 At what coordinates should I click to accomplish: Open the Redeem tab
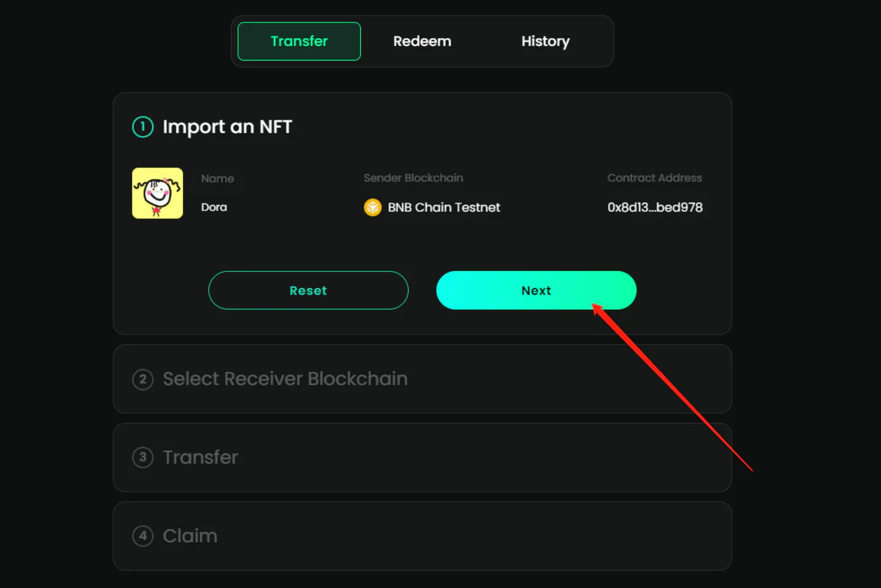point(422,41)
